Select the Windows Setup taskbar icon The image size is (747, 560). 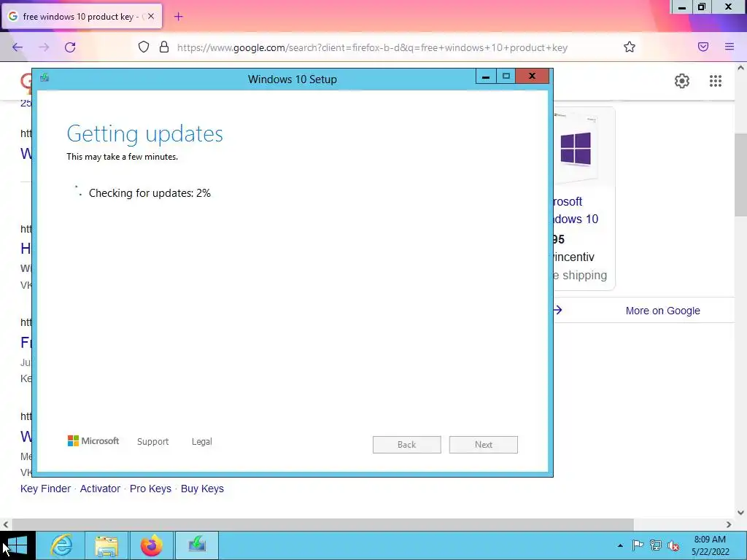197,545
